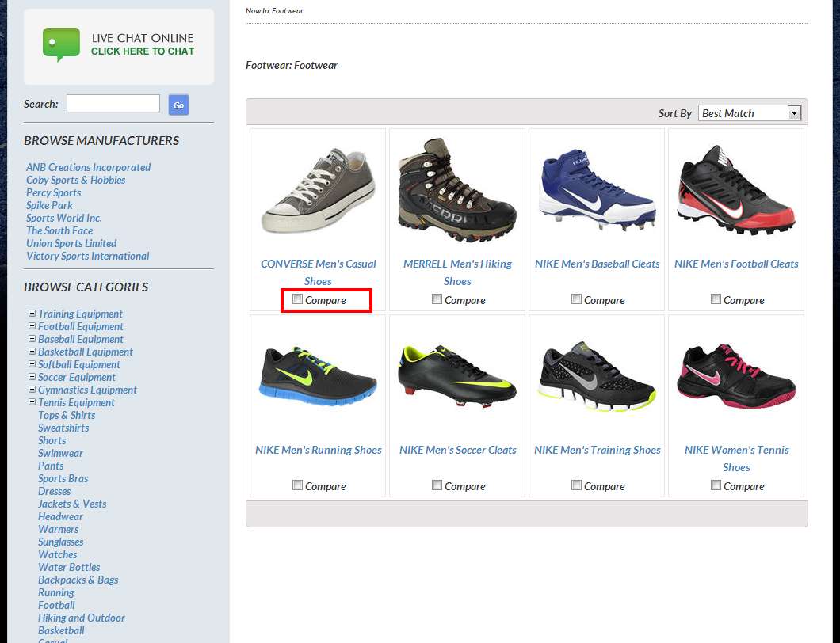Open The South Face manufacturer link
The image size is (840, 643).
point(59,230)
